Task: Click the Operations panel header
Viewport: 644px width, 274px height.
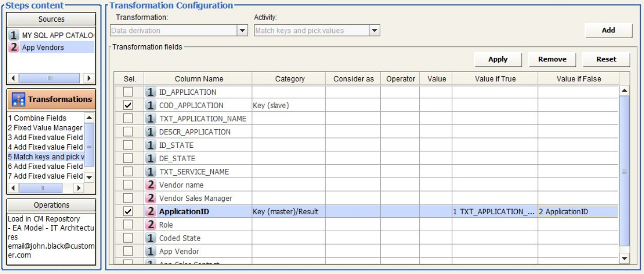Action: click(x=52, y=205)
